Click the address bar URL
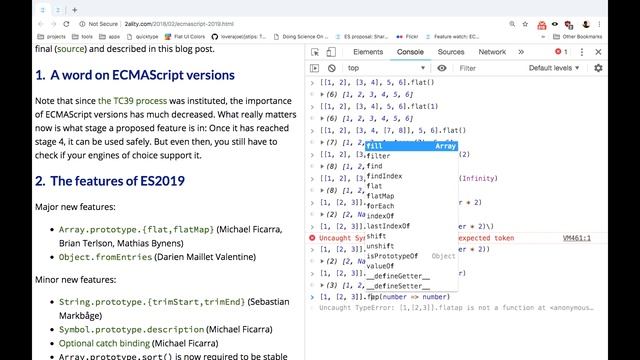 (x=179, y=24)
